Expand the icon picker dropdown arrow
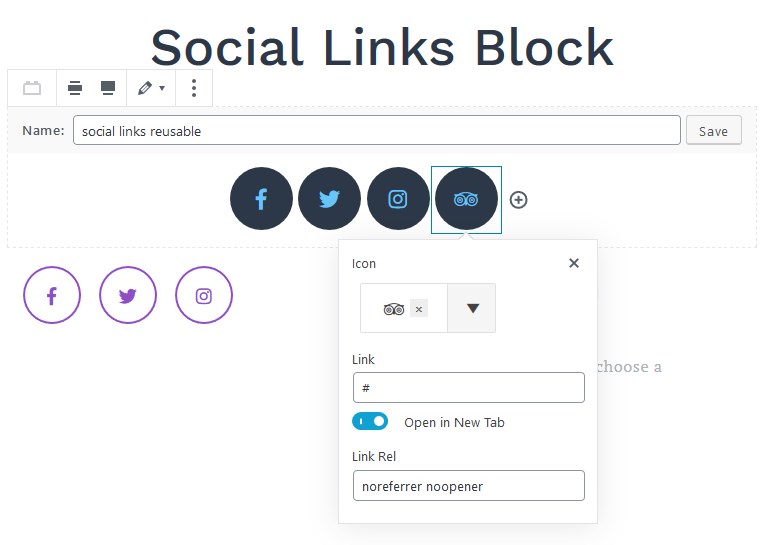Image resolution: width=768 pixels, height=545 pixels. tap(472, 308)
